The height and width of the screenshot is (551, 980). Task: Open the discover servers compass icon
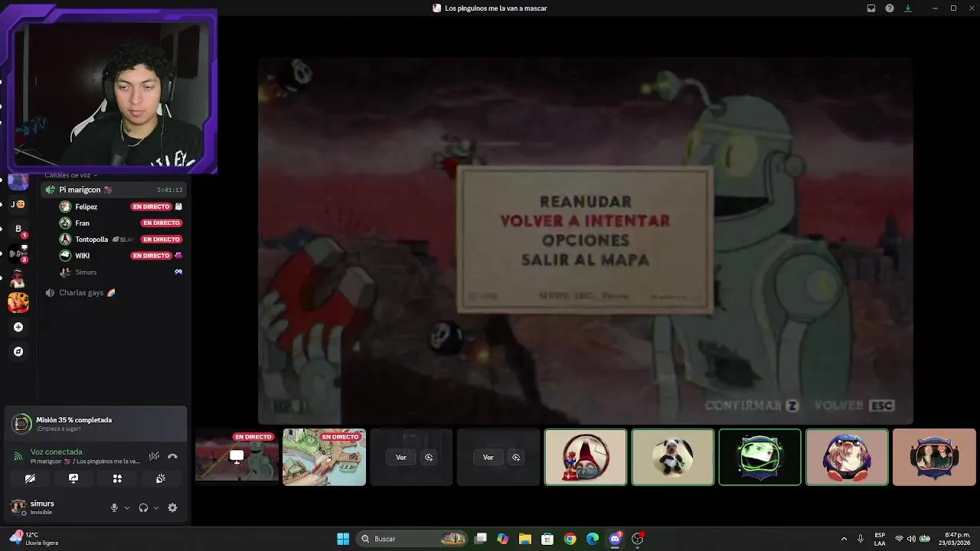18,351
